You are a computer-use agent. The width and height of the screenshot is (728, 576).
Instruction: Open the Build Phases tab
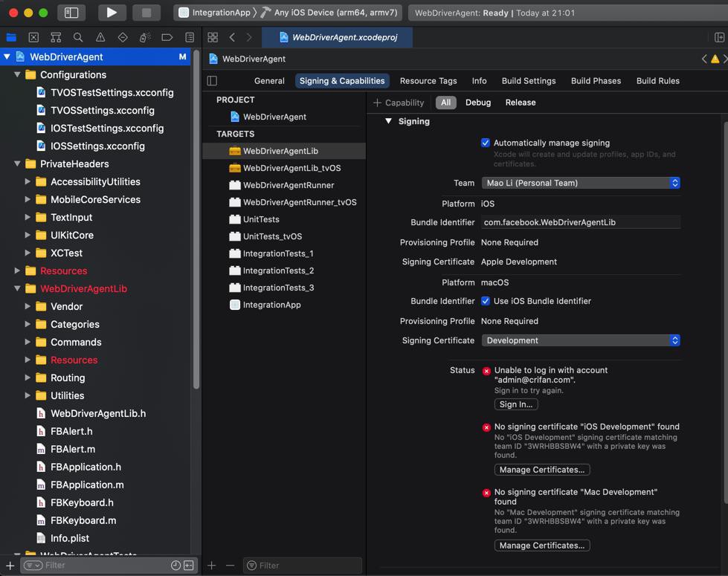pyautogui.click(x=596, y=81)
